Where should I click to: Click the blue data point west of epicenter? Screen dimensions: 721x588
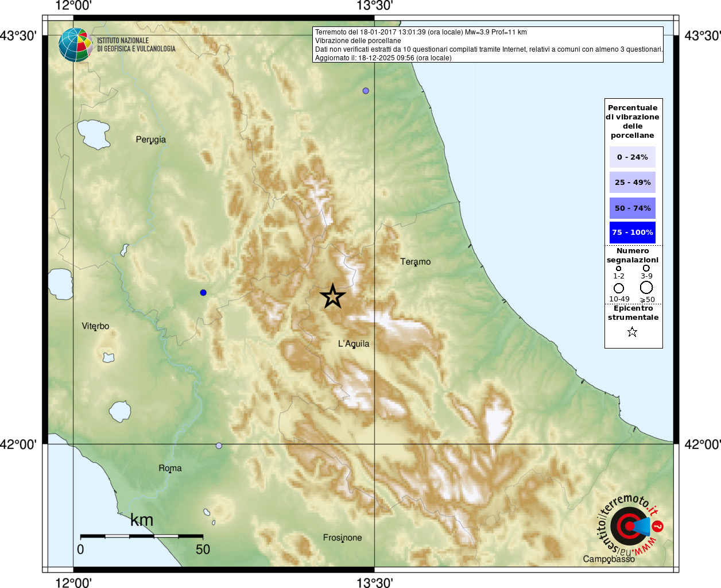[203, 293]
